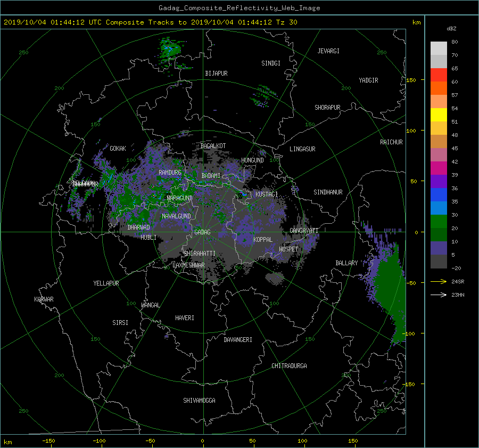Image resolution: width=479 pixels, height=448 pixels.
Task: Click the GOKAK city label
Action: coord(118,149)
